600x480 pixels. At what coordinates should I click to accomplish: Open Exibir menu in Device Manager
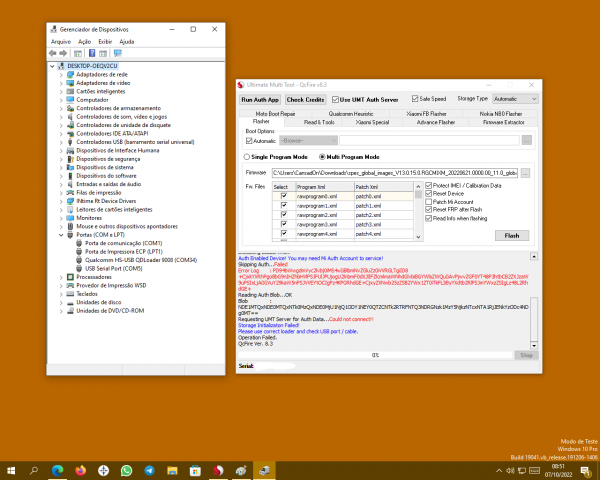(x=105, y=42)
